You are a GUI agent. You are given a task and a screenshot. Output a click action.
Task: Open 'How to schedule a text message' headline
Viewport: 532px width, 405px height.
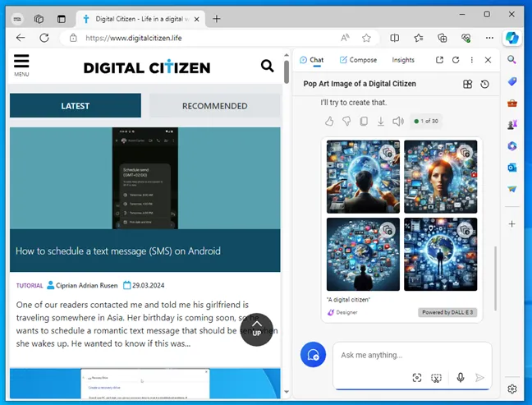click(x=118, y=251)
